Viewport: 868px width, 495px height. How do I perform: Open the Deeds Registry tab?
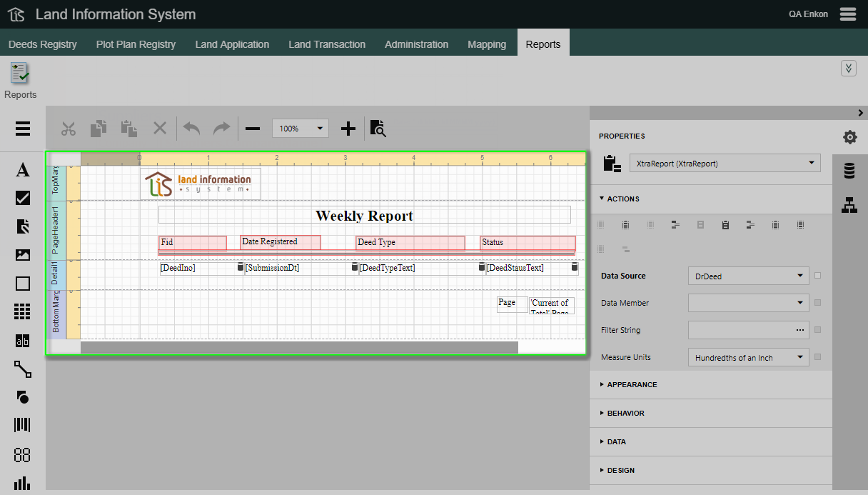[43, 44]
